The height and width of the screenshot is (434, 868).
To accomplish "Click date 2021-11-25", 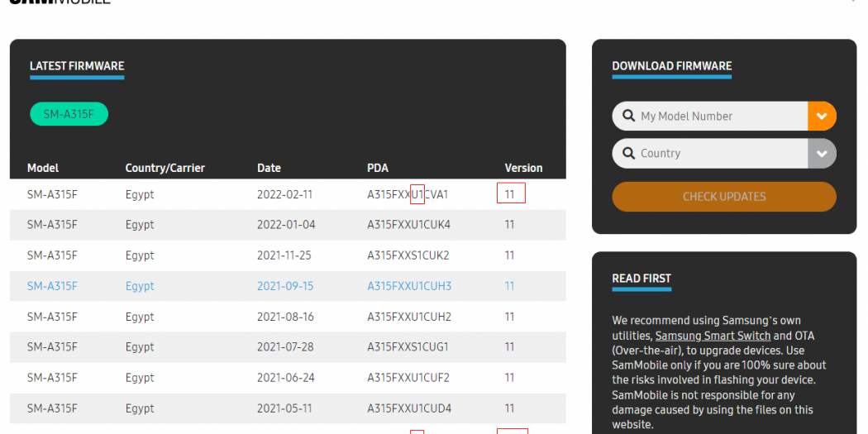I will (x=284, y=255).
